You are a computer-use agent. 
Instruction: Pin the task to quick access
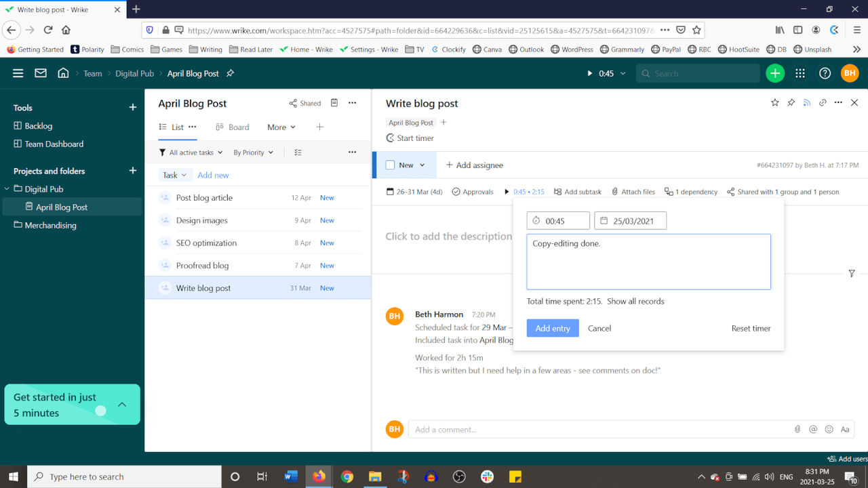(791, 102)
